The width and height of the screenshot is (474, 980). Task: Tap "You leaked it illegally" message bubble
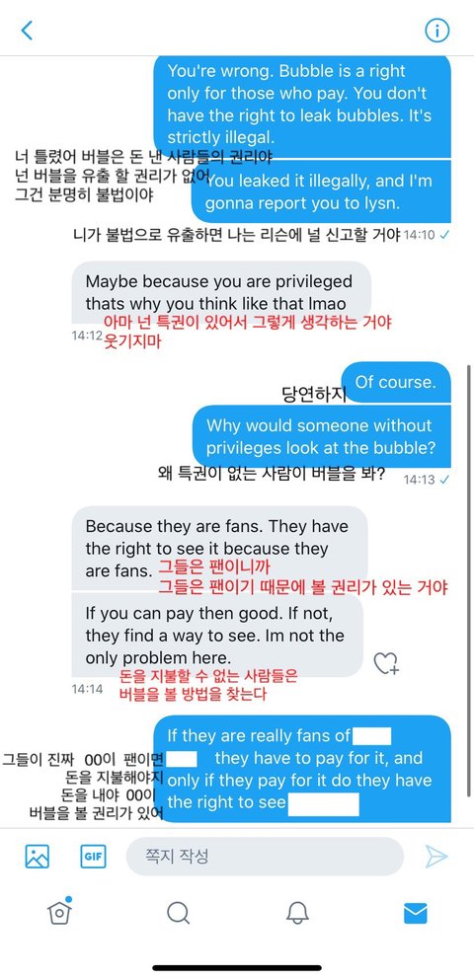[x=321, y=191]
